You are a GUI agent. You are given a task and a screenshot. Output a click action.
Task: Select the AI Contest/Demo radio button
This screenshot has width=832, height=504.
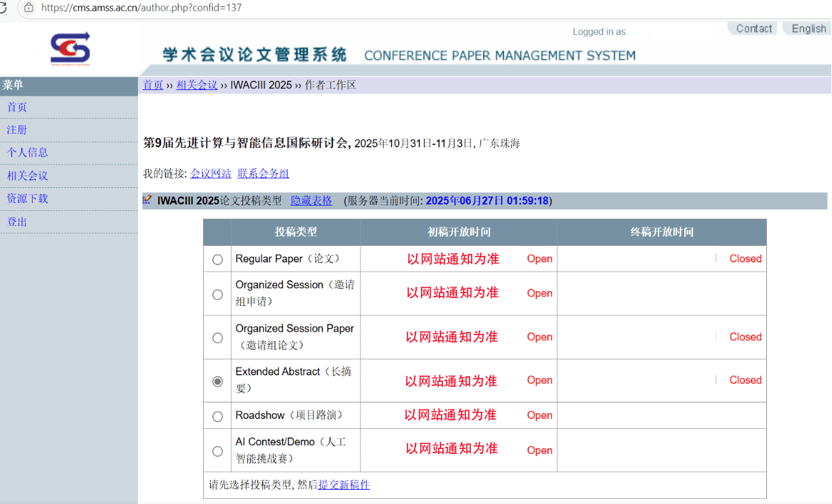[217, 451]
